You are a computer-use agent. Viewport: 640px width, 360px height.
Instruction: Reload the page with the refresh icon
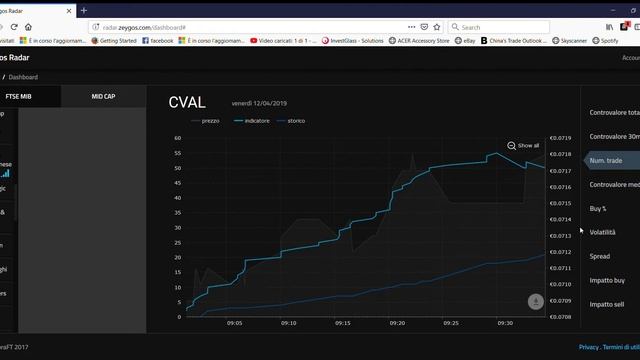[x=14, y=27]
